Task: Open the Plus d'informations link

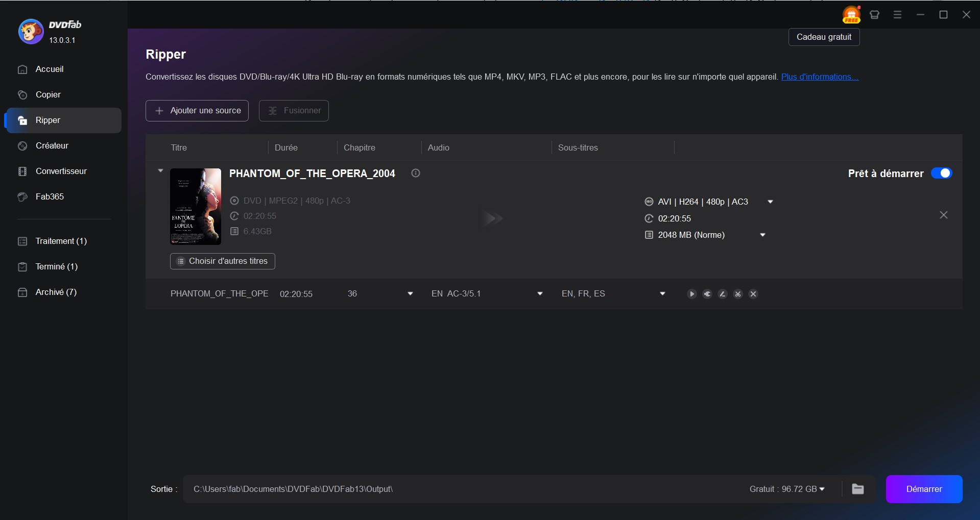Action: tap(820, 77)
